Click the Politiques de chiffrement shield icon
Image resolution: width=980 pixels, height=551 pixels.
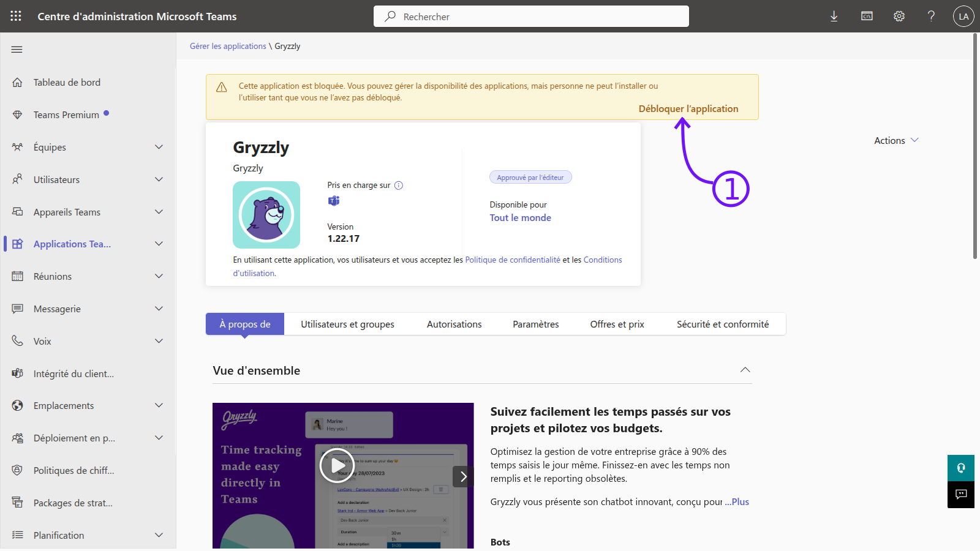tap(17, 470)
